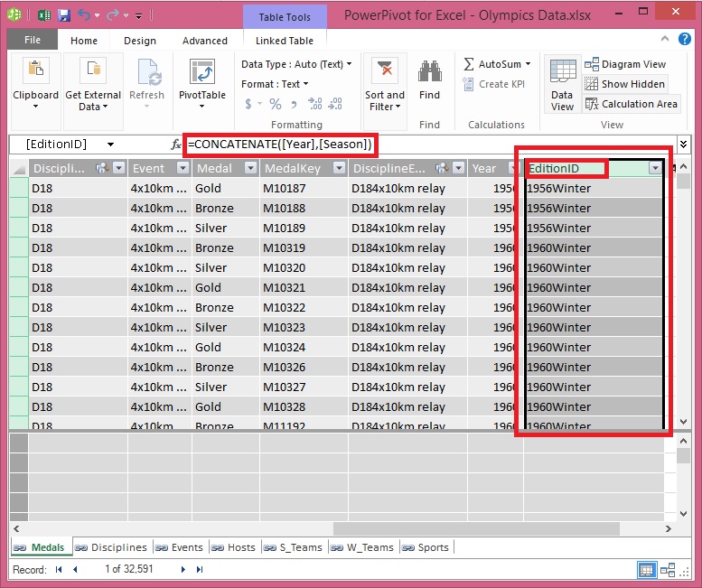Switch to grid view in status bar
Viewport: 702px width, 588px height.
tap(647, 570)
